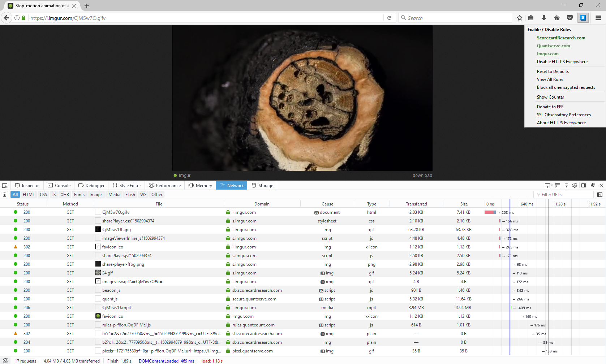Image resolution: width=606 pixels, height=364 pixels.
Task: Bookmark this page with the star icon
Action: (x=519, y=18)
